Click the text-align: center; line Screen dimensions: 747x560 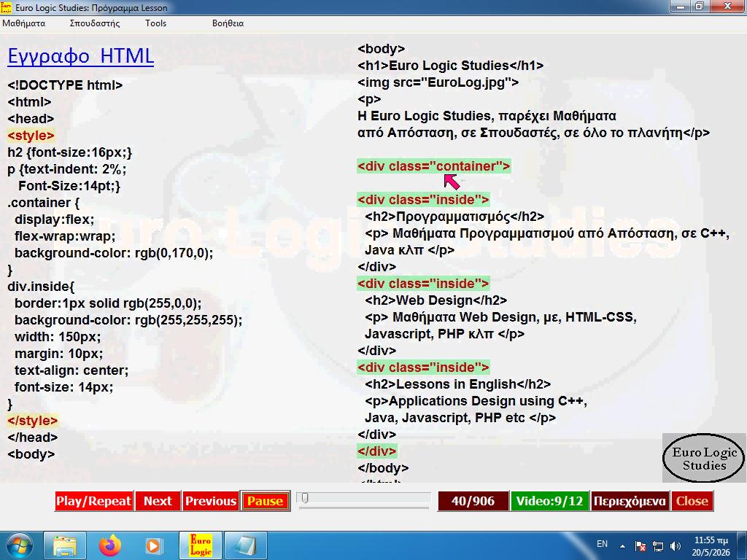tap(71, 370)
